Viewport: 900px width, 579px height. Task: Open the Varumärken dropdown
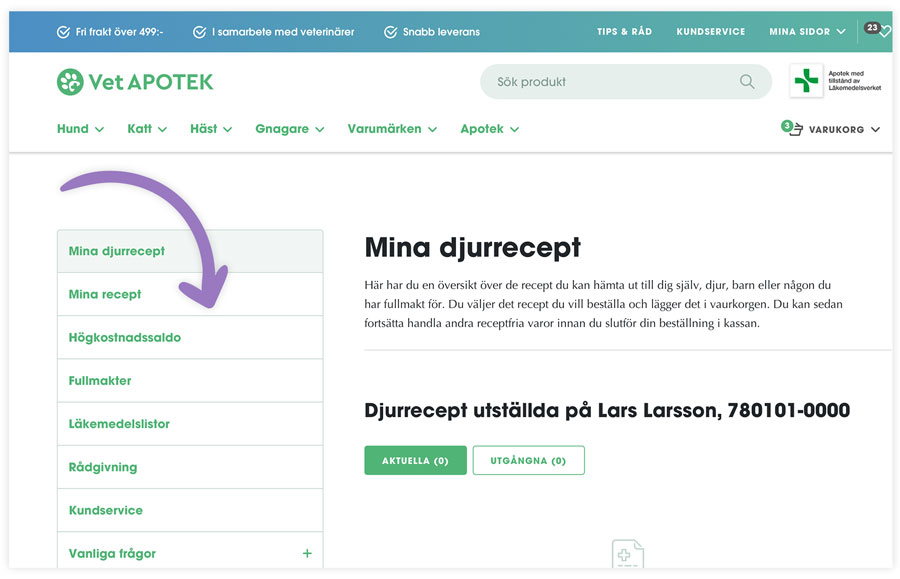point(392,129)
